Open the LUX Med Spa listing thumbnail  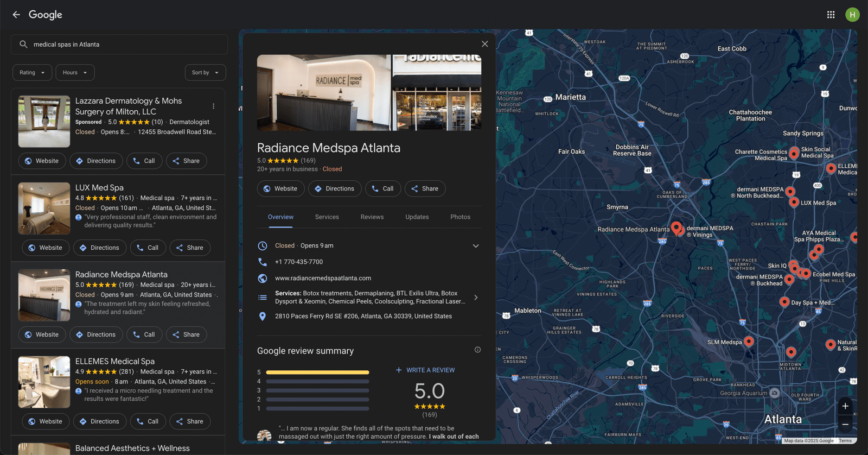(x=44, y=208)
